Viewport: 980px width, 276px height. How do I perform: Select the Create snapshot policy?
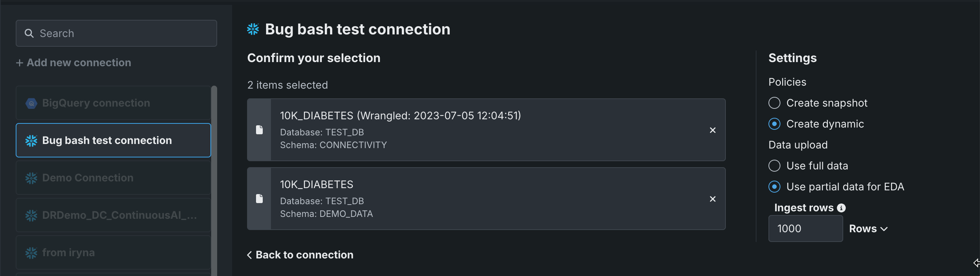click(x=774, y=103)
